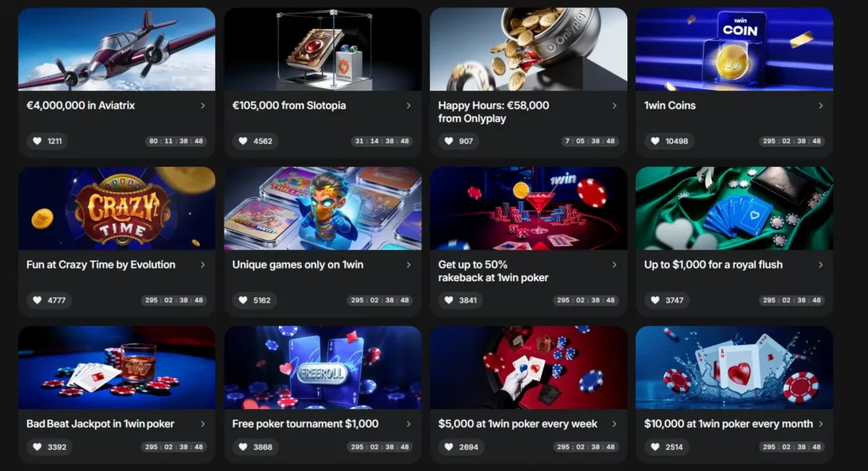This screenshot has width=868, height=471.
Task: Open the chevron next to 1win Coins
Action: (x=821, y=106)
